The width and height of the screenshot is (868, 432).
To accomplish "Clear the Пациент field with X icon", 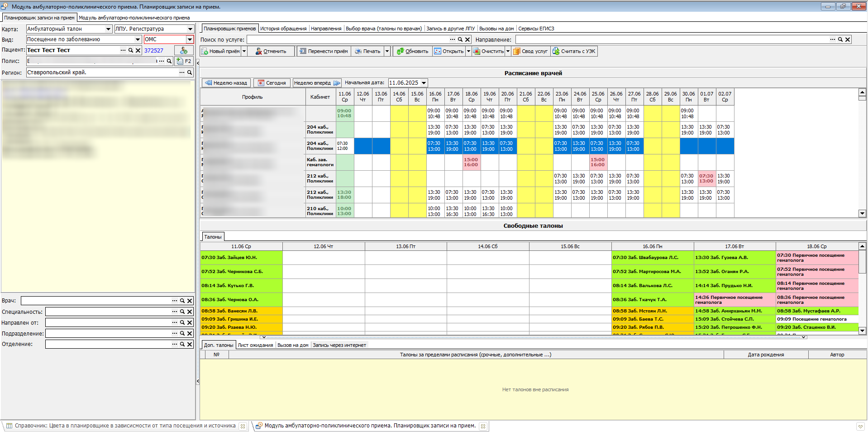I will (138, 51).
